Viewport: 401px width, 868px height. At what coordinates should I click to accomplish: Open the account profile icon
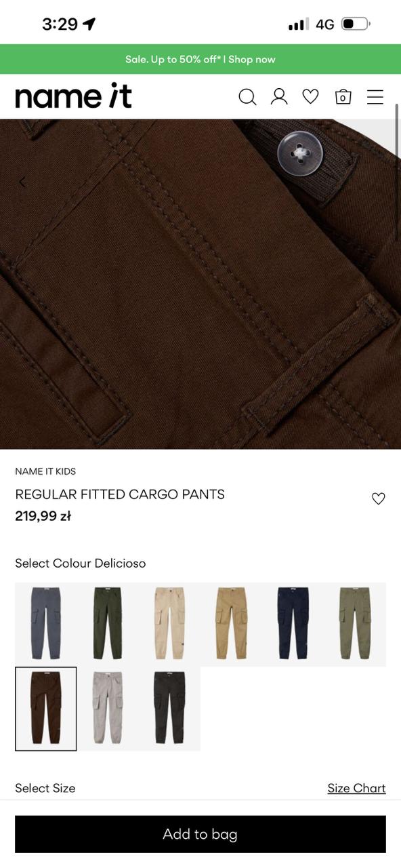point(279,97)
